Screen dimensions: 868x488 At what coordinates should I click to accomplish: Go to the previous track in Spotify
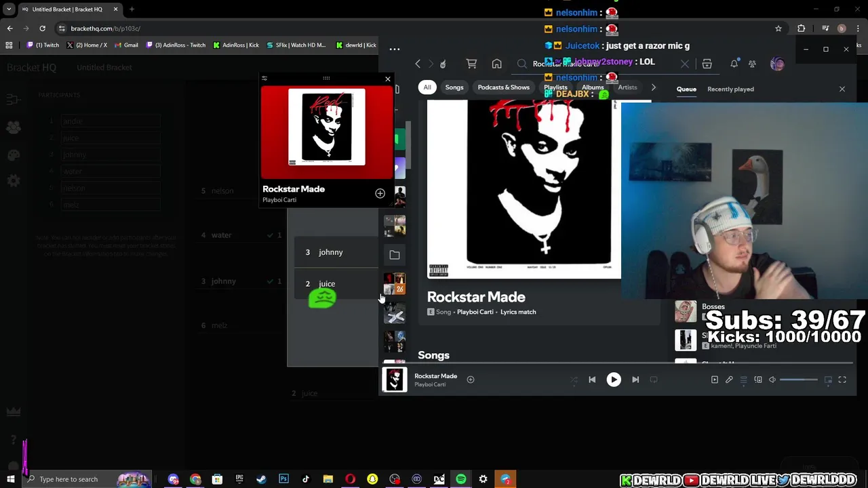coord(592,380)
